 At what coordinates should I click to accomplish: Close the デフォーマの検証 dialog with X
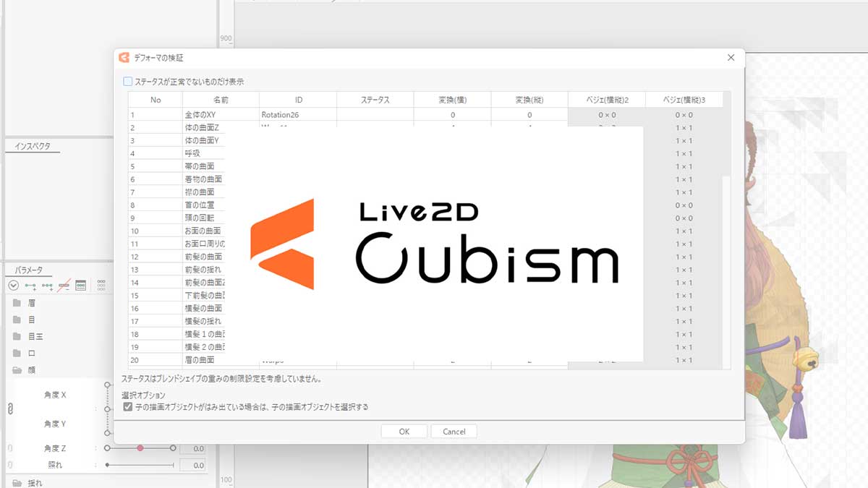coord(731,57)
